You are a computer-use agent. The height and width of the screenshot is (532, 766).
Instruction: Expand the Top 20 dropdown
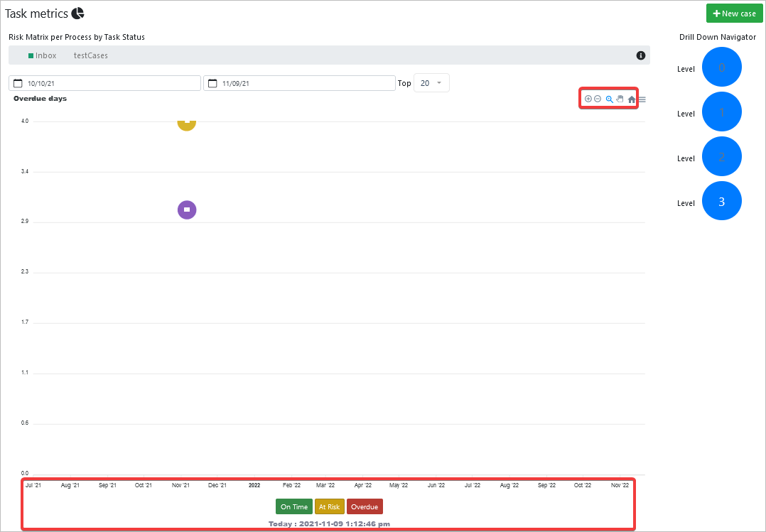(x=431, y=83)
